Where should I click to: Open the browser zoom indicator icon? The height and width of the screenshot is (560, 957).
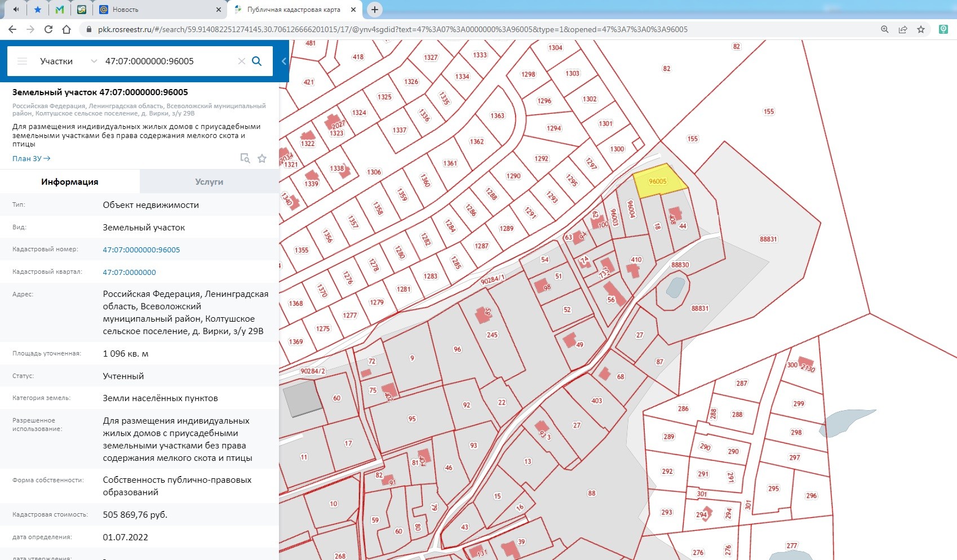tap(884, 29)
